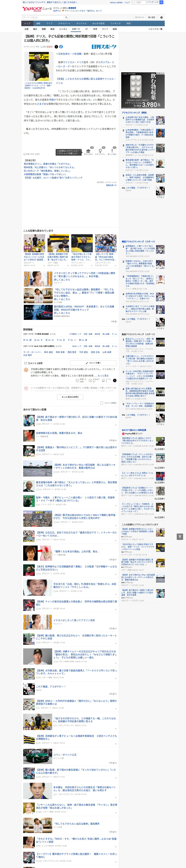Click the magnifier icon beside the keyword field
186x868 pixels.
coord(66,18)
